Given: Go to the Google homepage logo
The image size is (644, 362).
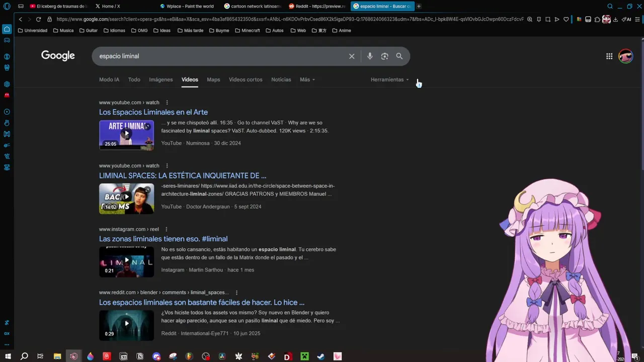Looking at the screenshot, I should [x=58, y=56].
